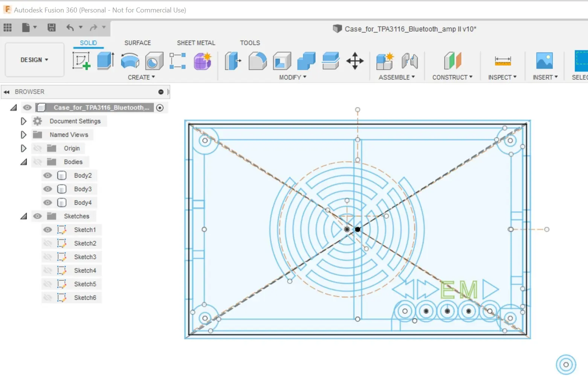This screenshot has height=385, width=588.
Task: Select the Measure tool
Action: point(503,61)
